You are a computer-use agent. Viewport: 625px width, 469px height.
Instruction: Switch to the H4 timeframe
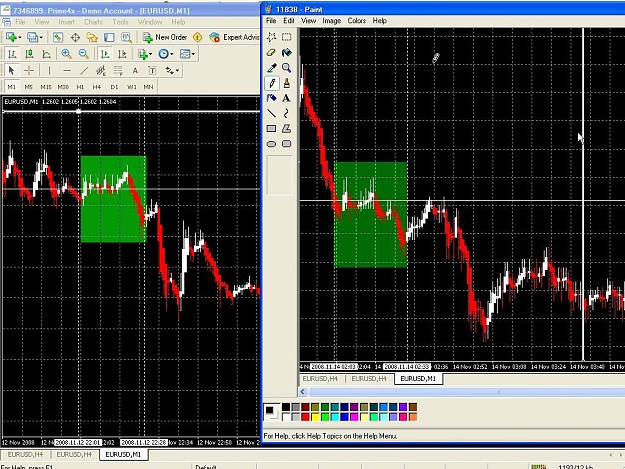97,87
